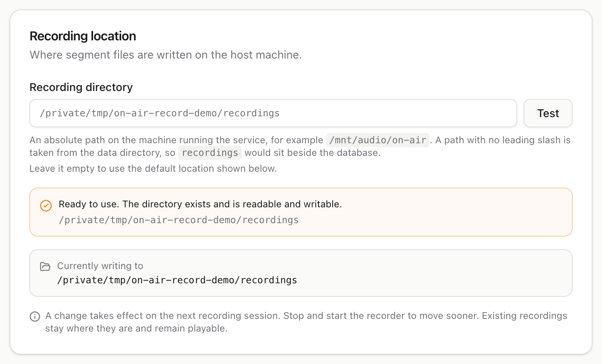This screenshot has width=602, height=364.
Task: Click the path under Ready to use
Action: [179, 220]
